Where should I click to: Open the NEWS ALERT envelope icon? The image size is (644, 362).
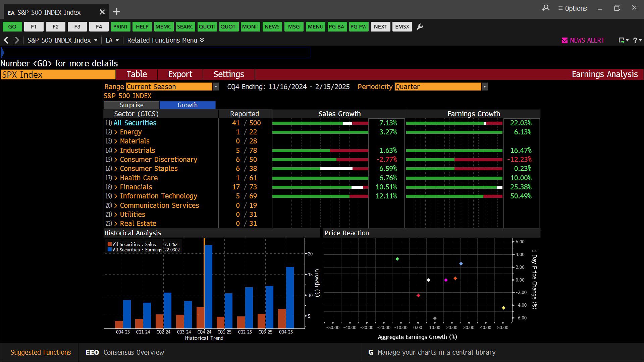565,40
